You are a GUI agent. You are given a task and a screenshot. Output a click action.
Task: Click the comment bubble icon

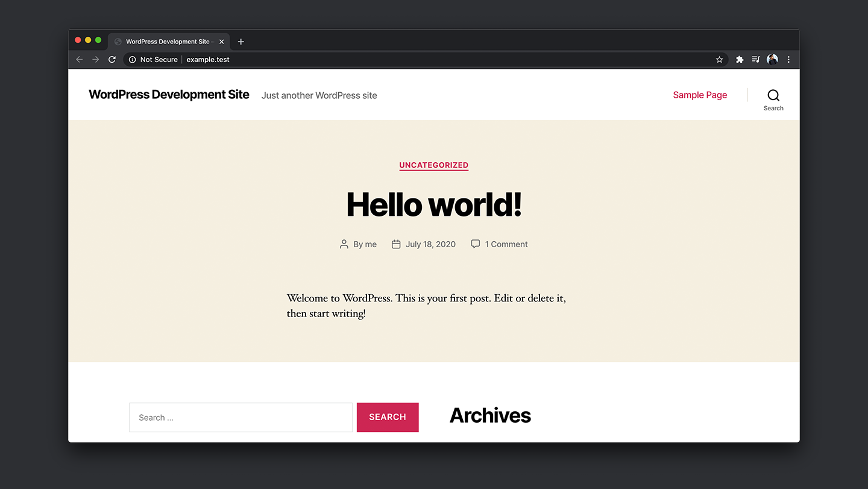pyautogui.click(x=476, y=244)
